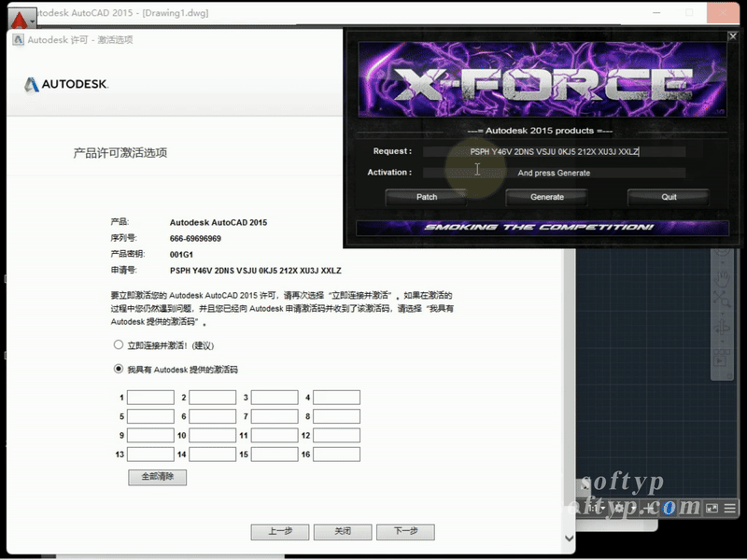Viewport: 747px width, 560px height.
Task: Open ShowMotion from the navigation bar
Action: pyautogui.click(x=722, y=357)
